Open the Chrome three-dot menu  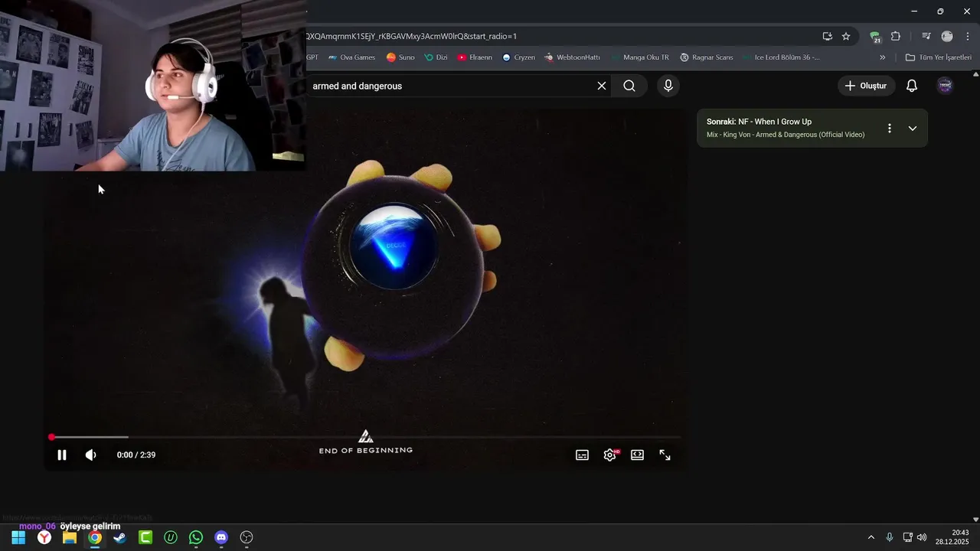point(968,36)
